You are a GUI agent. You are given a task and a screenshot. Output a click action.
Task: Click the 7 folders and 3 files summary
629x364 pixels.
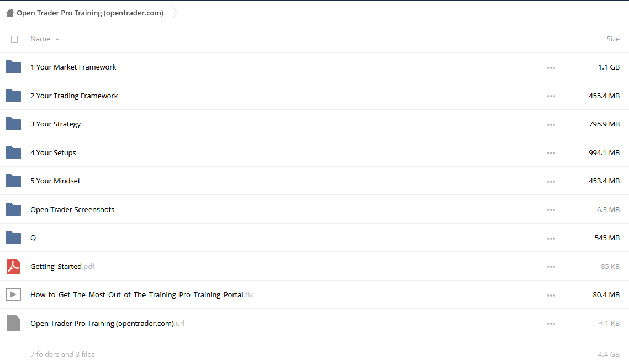(x=62, y=354)
